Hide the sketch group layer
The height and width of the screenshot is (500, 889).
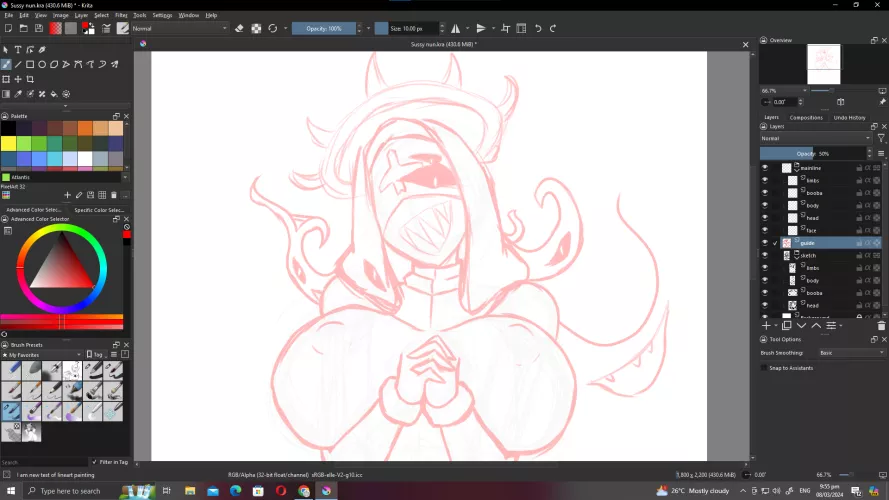pos(765,255)
